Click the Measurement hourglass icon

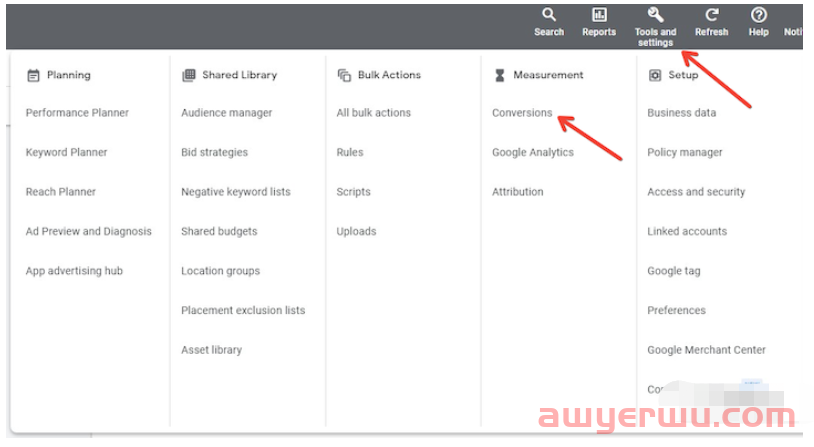pos(499,75)
